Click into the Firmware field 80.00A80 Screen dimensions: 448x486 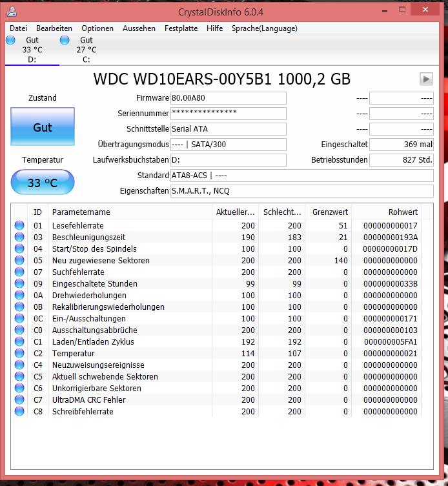click(x=228, y=98)
